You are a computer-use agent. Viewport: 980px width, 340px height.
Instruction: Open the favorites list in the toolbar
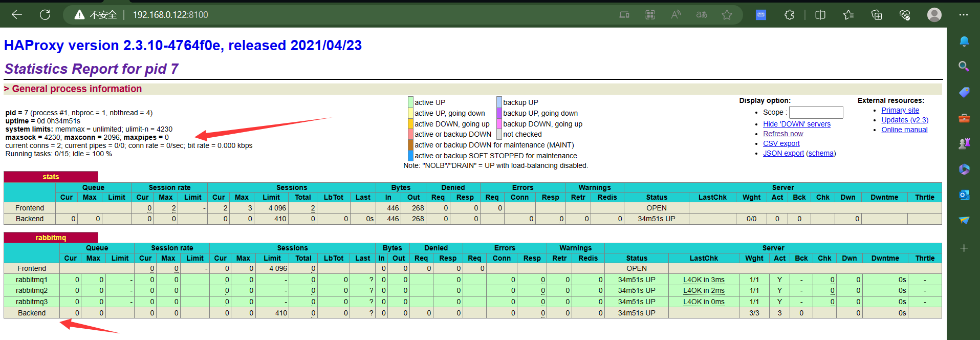click(848, 15)
